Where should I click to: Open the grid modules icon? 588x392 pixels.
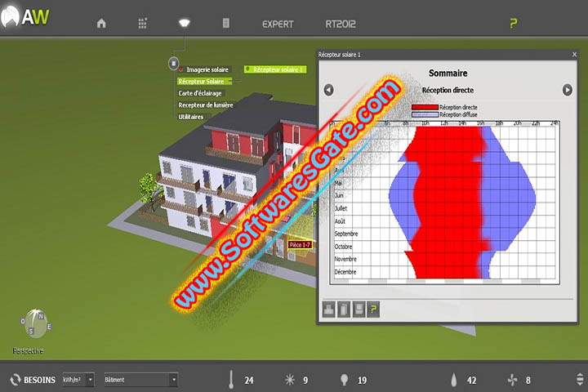click(142, 23)
